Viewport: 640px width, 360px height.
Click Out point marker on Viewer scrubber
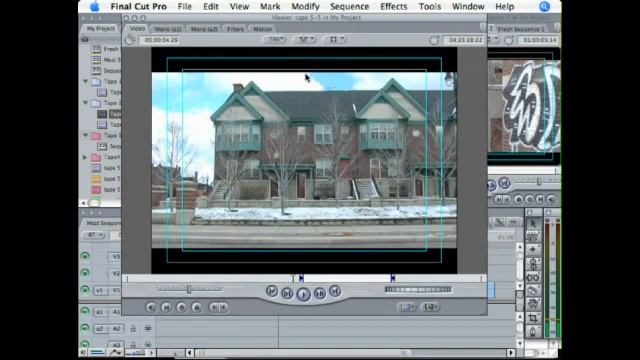[393, 278]
